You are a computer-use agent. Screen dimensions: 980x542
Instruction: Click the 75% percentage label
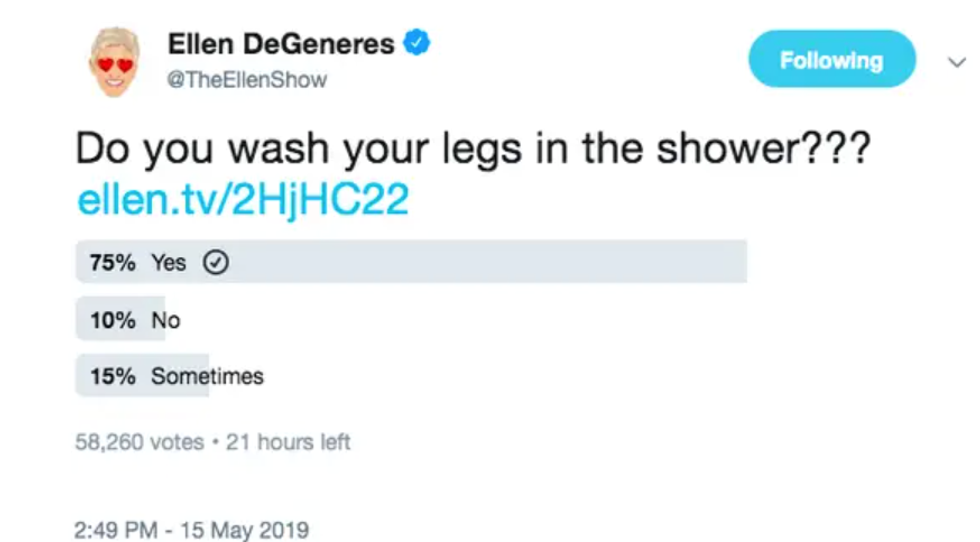[x=113, y=262]
